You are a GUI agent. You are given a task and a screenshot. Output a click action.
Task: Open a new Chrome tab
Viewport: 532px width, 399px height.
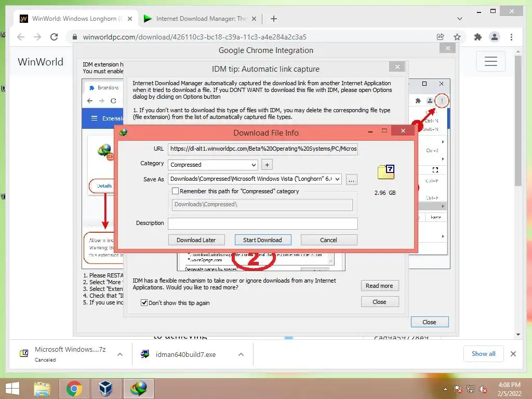point(273,19)
